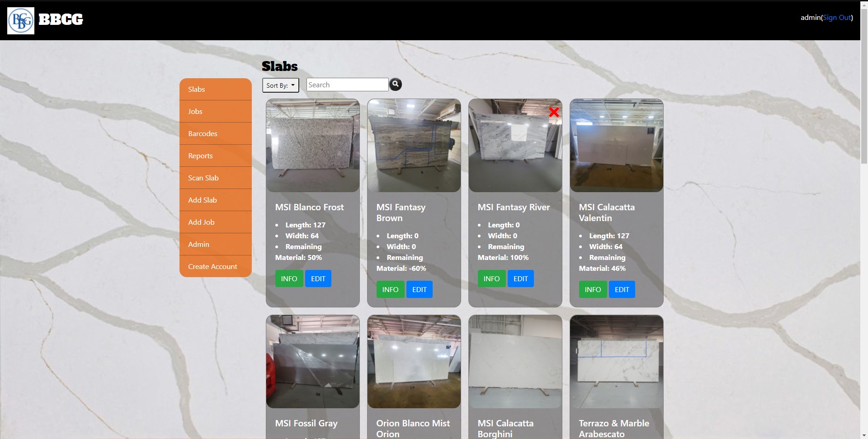Viewport: 868px width, 439px height.
Task: Click the BBCG header title text
Action: pos(61,19)
